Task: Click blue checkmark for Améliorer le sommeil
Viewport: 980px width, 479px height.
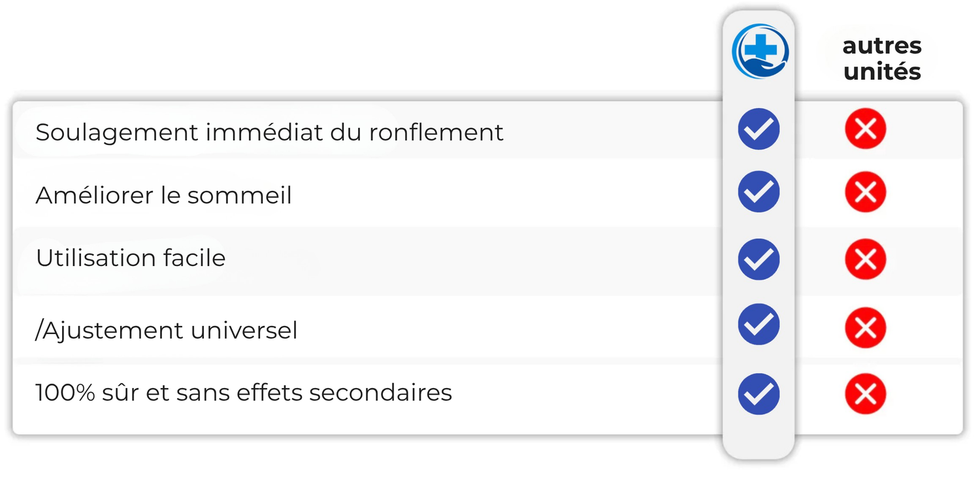Action: coord(759,191)
